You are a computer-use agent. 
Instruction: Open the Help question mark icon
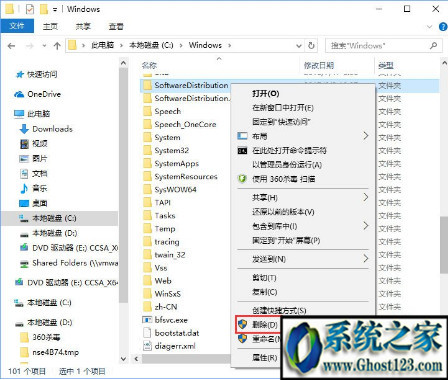point(443,26)
